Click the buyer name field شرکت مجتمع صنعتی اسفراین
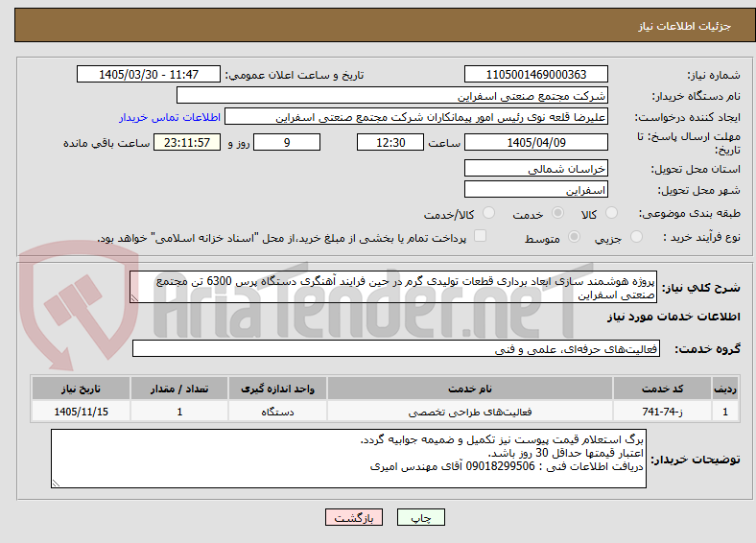 coord(392,96)
